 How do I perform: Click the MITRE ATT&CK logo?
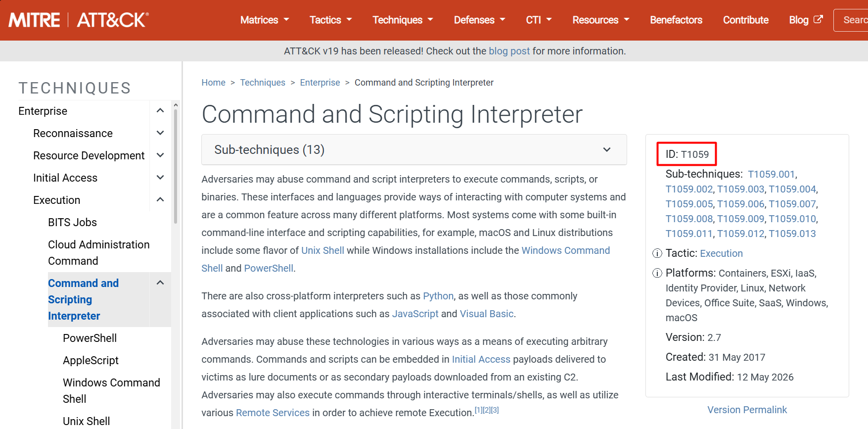click(79, 20)
